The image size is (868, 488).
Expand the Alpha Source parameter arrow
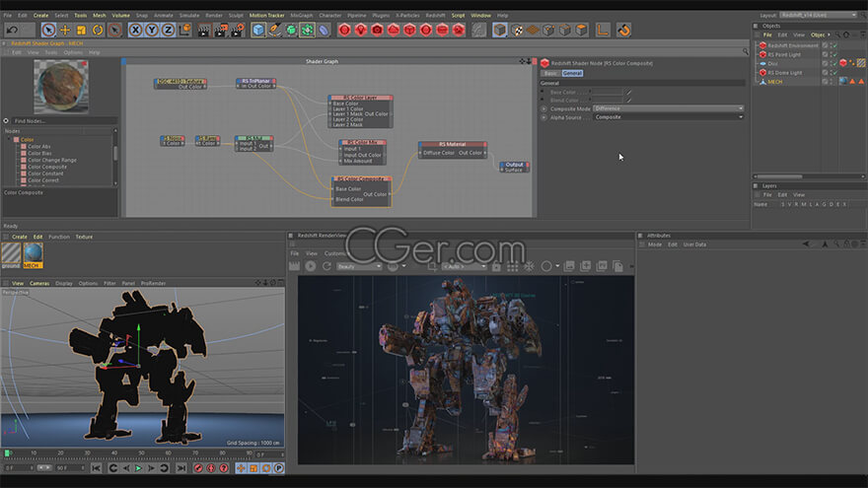click(543, 117)
